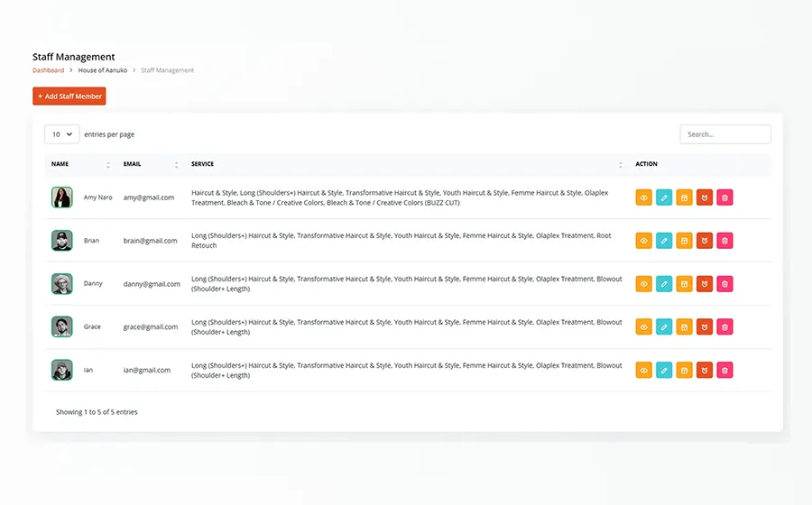812x505 pixels.
Task: Edit Grace with the pencil icon
Action: pos(664,326)
